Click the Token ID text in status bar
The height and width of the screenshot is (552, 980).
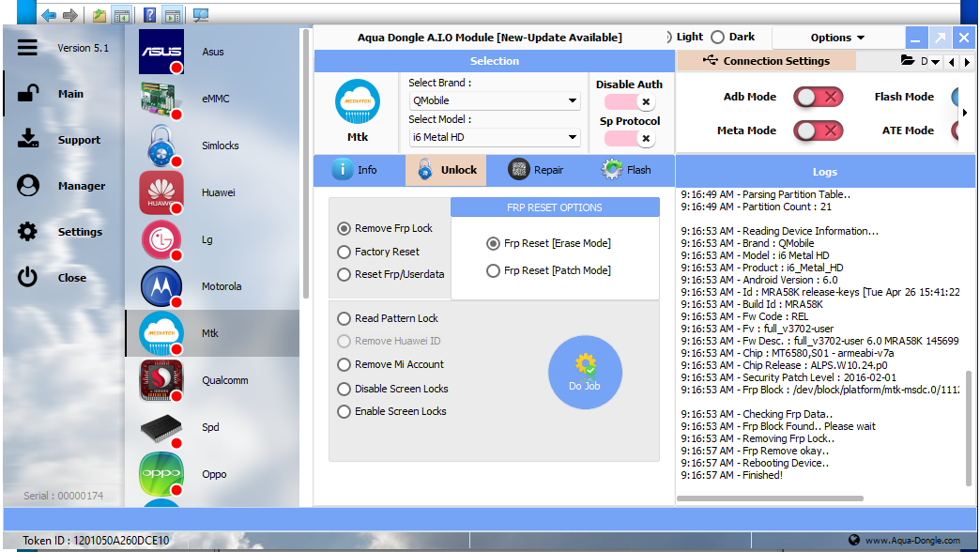click(96, 541)
